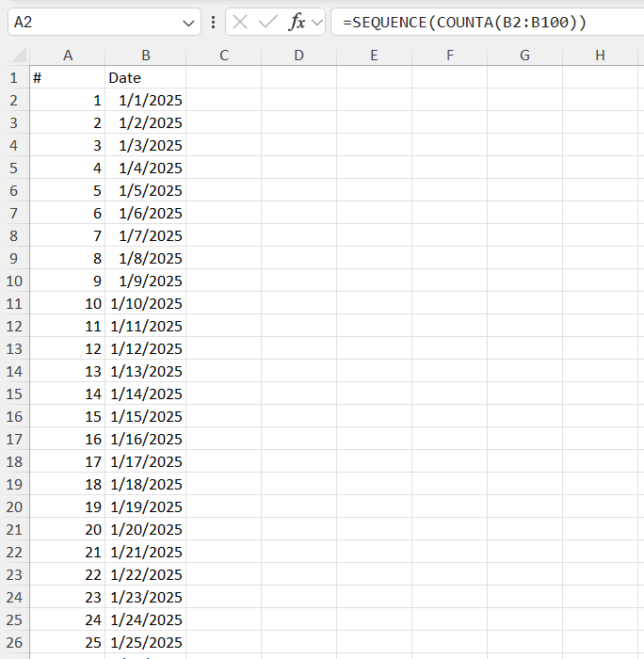Click cell with date 1/25/2025
Image resolution: width=644 pixels, height=659 pixels.
click(145, 642)
